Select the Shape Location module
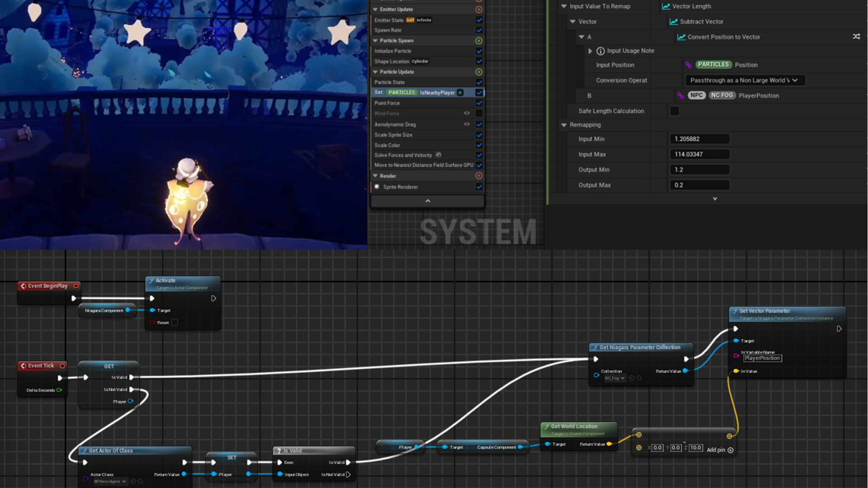868x488 pixels. click(392, 61)
